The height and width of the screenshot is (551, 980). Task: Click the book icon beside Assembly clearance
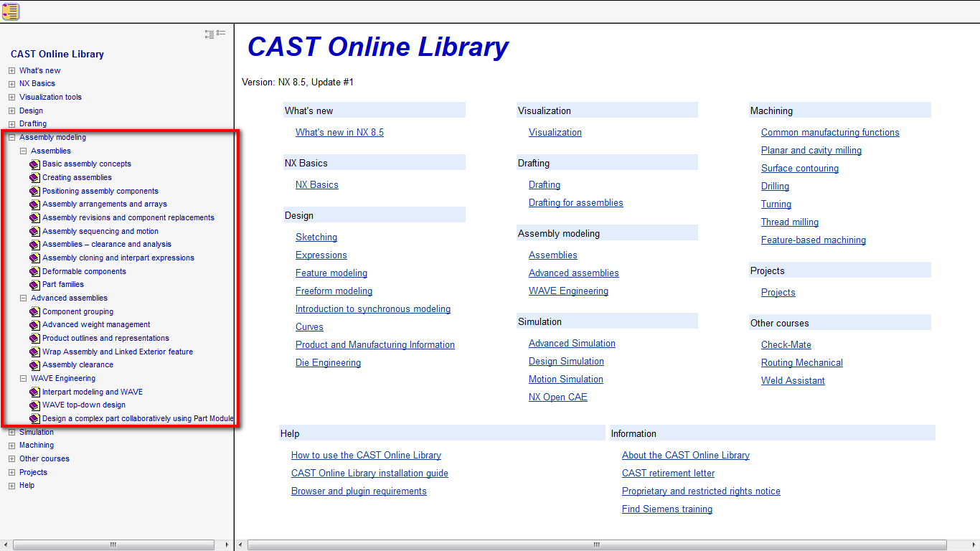point(34,365)
